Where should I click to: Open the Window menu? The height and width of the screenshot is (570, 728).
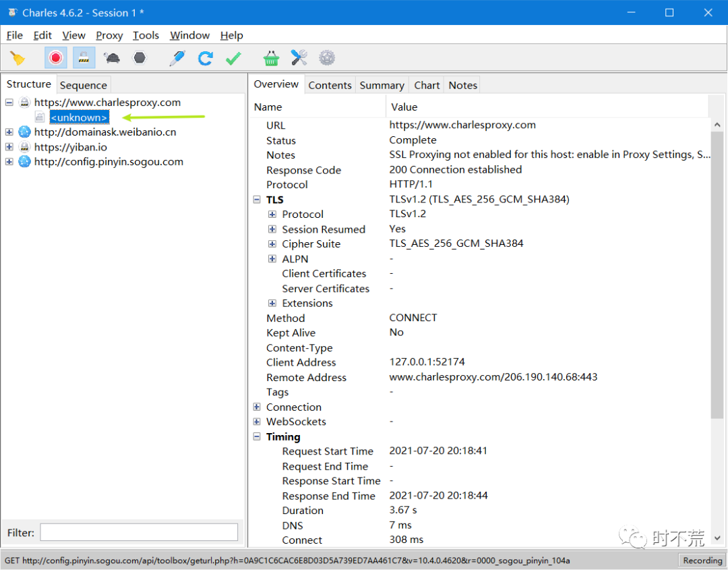(x=189, y=35)
